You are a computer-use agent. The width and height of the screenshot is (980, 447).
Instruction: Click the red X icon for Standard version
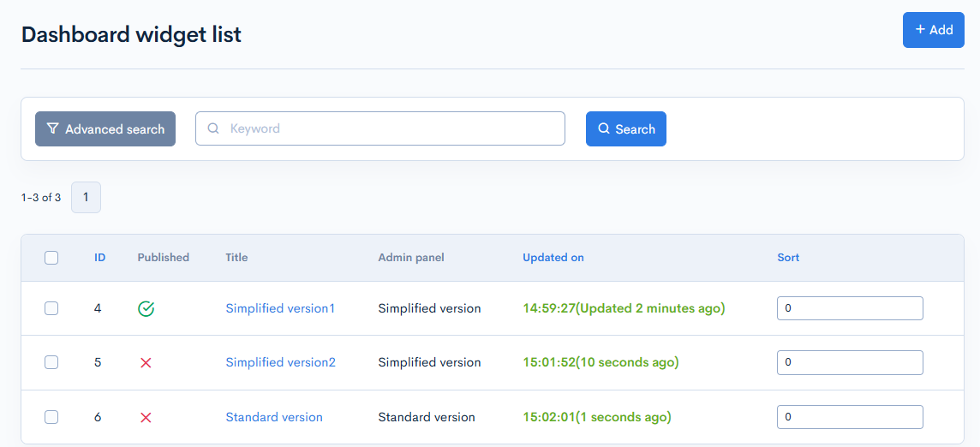(x=146, y=418)
